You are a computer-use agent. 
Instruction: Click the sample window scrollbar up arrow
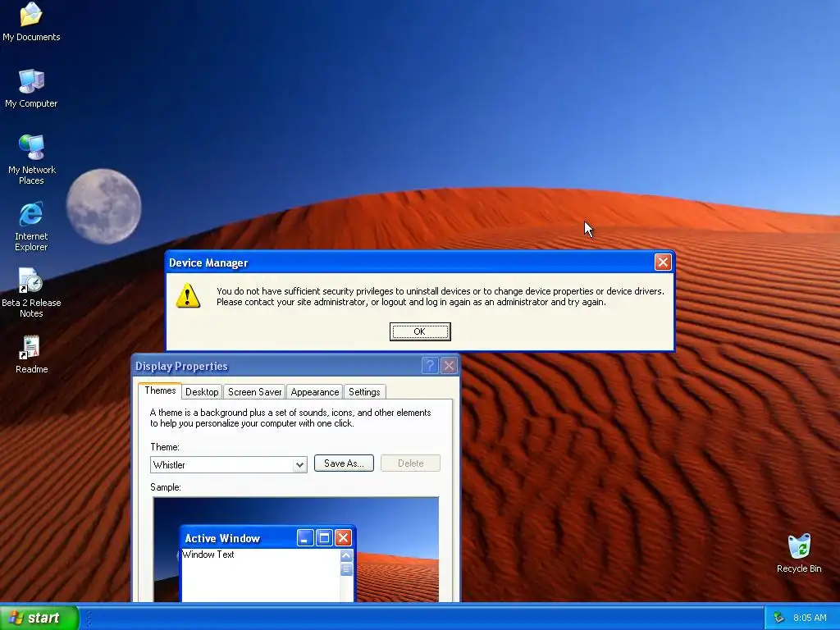346,555
